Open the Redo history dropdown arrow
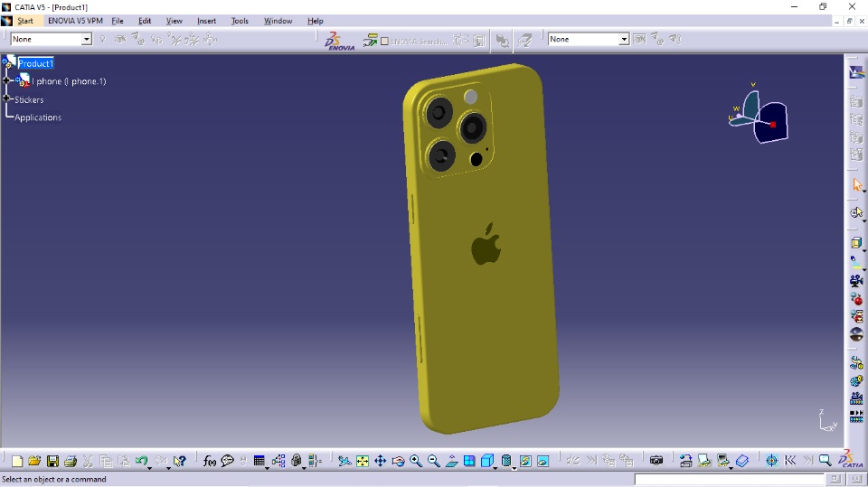Screen dimensions: 868x487 [168, 468]
